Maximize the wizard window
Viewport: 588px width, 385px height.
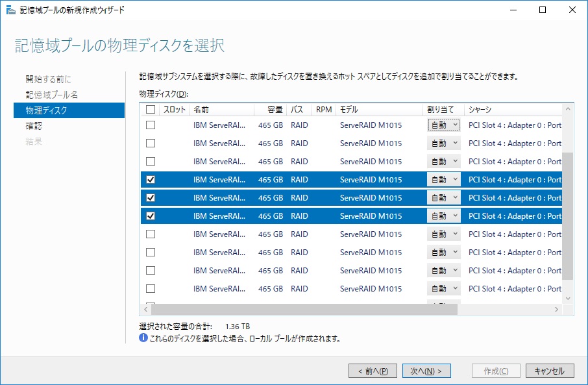(543, 10)
